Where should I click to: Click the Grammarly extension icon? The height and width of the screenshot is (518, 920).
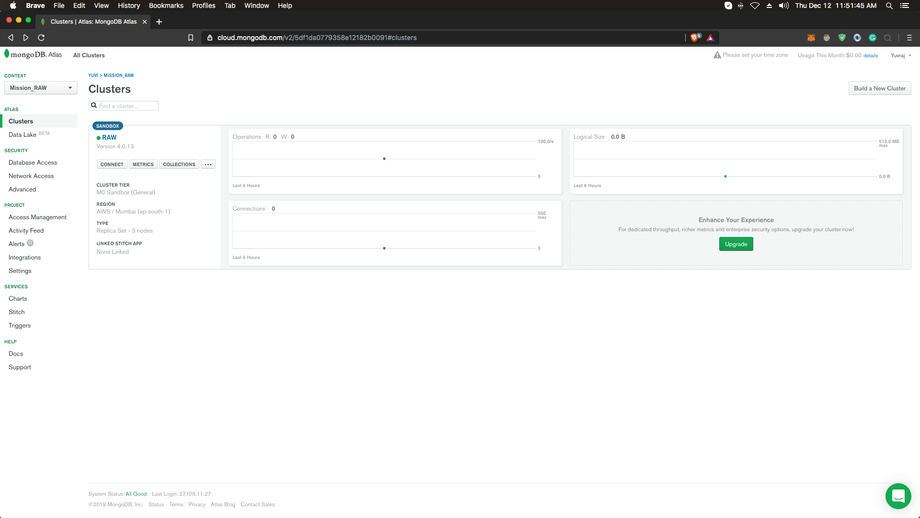(x=872, y=38)
